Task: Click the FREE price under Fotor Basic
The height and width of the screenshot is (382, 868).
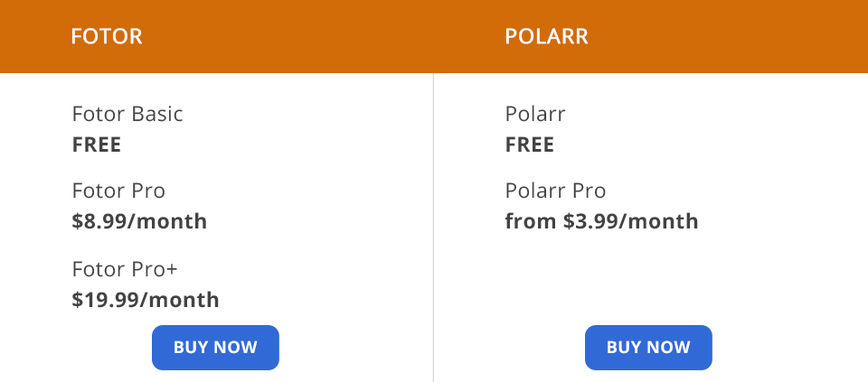Action: [x=97, y=144]
